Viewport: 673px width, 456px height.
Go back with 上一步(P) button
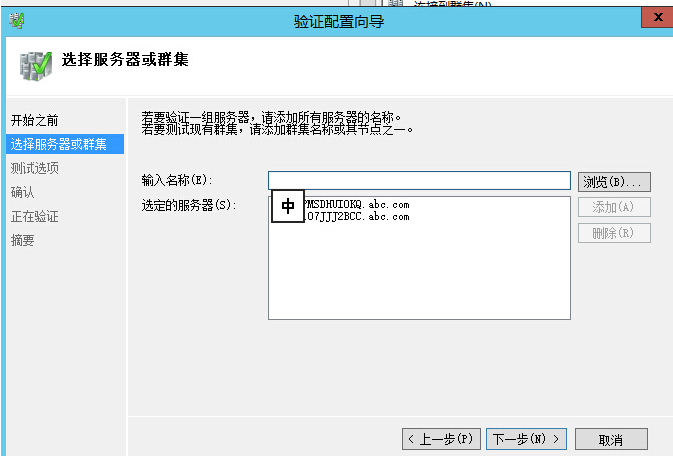coord(441,439)
